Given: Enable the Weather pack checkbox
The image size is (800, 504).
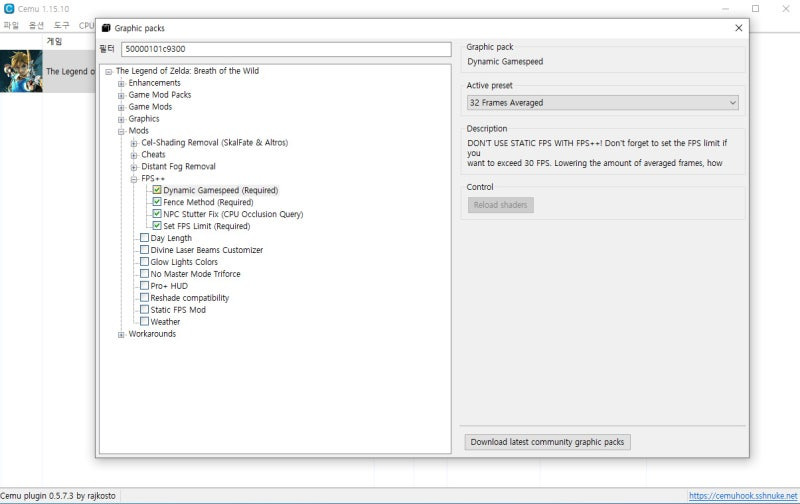Looking at the screenshot, I should pos(144,321).
